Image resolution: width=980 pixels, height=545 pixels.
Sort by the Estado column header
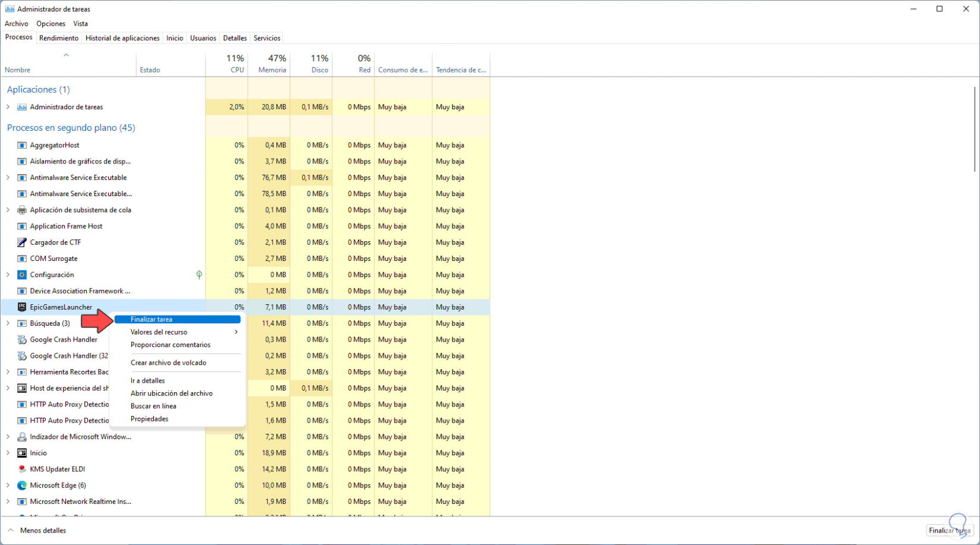[171, 64]
